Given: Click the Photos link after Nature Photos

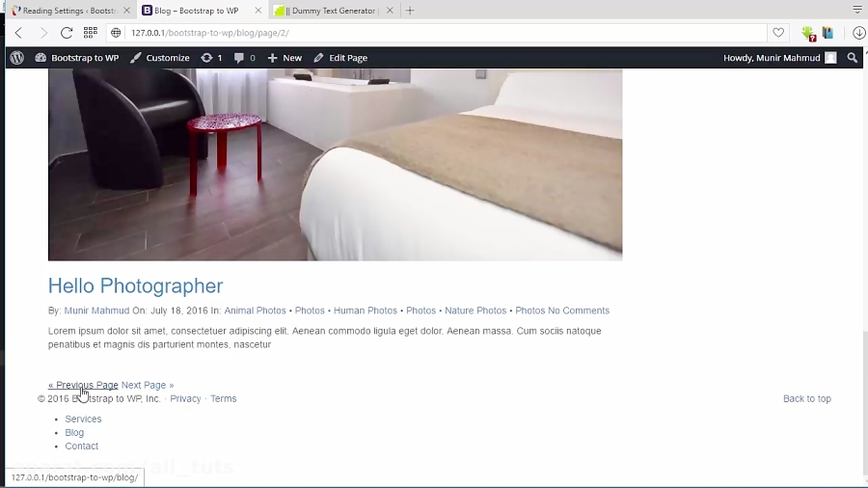Looking at the screenshot, I should (530, 311).
